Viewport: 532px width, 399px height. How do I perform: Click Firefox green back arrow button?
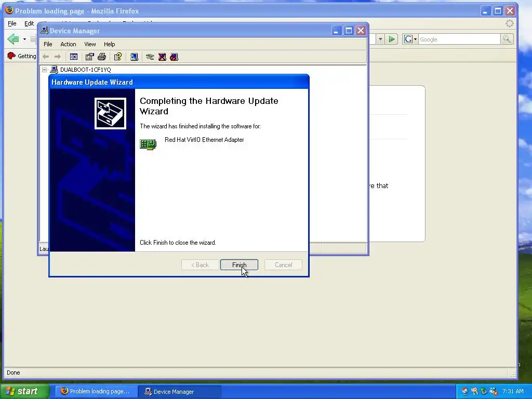[13, 39]
